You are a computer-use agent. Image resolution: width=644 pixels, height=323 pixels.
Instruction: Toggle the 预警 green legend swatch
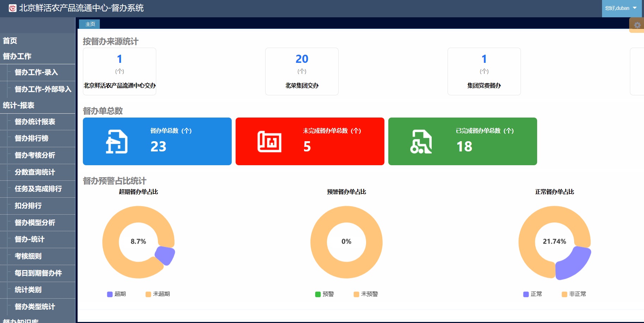(x=318, y=294)
